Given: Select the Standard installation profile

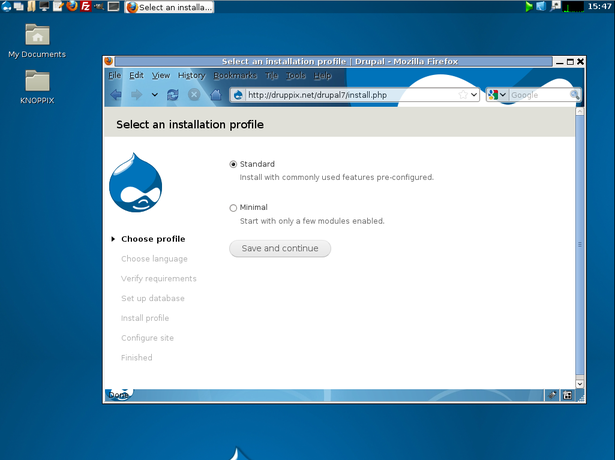Looking at the screenshot, I should point(233,164).
